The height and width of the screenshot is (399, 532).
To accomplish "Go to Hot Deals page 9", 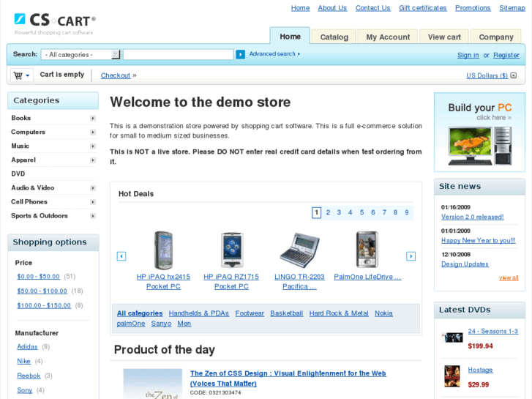I will coord(406,212).
